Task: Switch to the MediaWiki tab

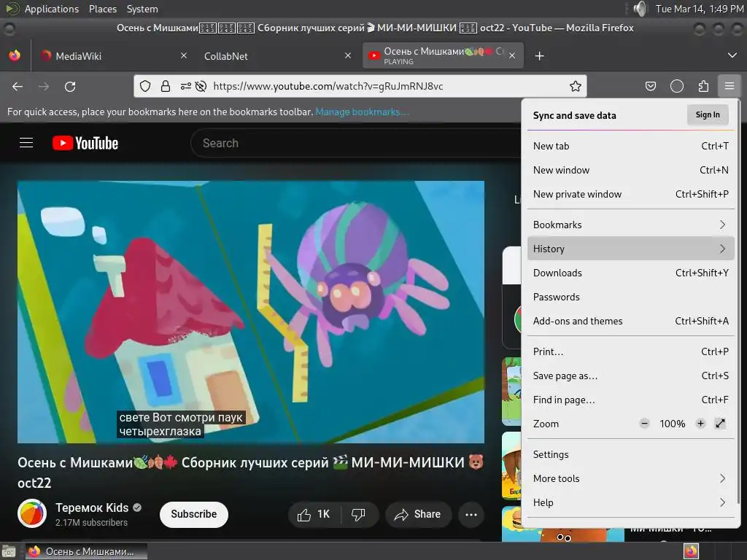Action: pos(112,55)
